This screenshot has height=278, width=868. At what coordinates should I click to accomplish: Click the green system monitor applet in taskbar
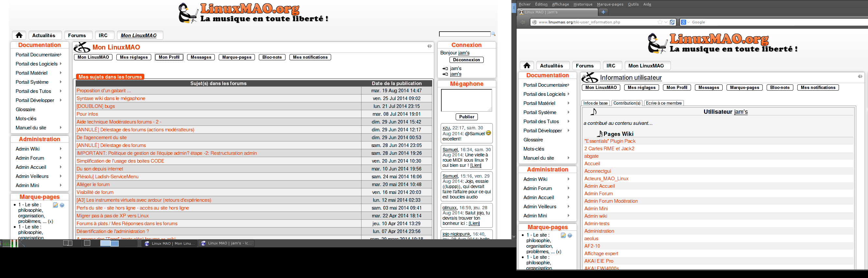coord(7,243)
